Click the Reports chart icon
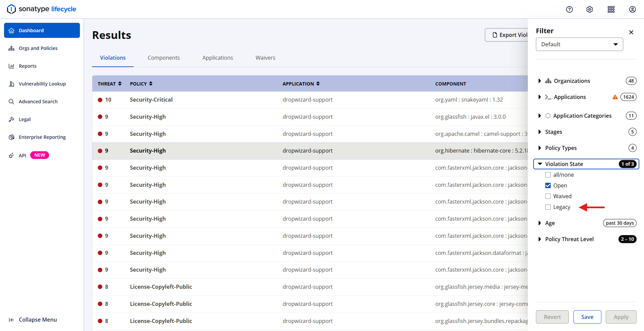The image size is (644, 331). pyautogui.click(x=11, y=66)
